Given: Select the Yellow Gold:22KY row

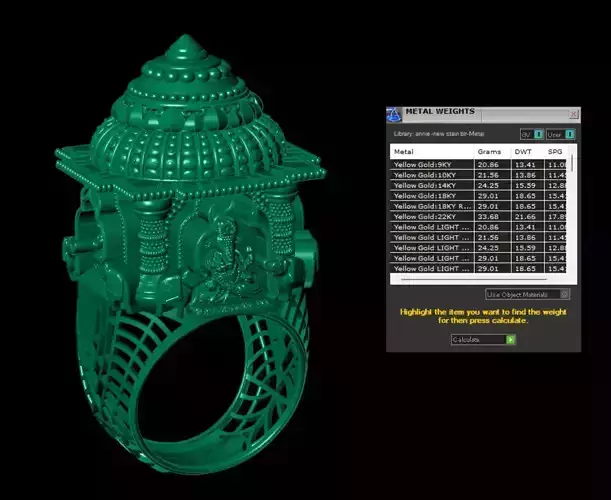Looking at the screenshot, I should [x=479, y=217].
